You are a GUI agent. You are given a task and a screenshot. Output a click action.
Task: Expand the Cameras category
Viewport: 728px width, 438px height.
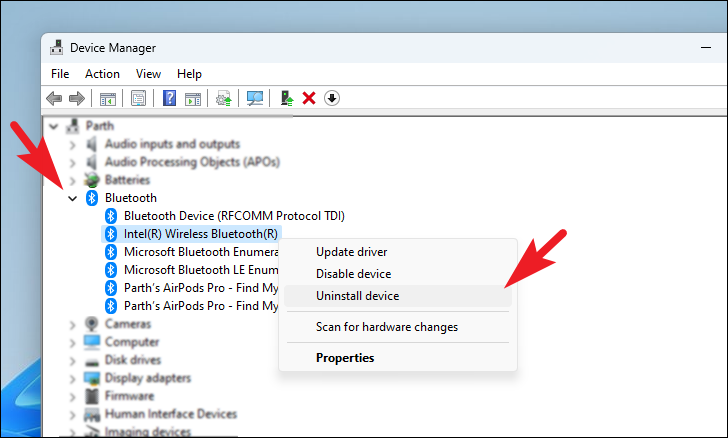coord(72,325)
